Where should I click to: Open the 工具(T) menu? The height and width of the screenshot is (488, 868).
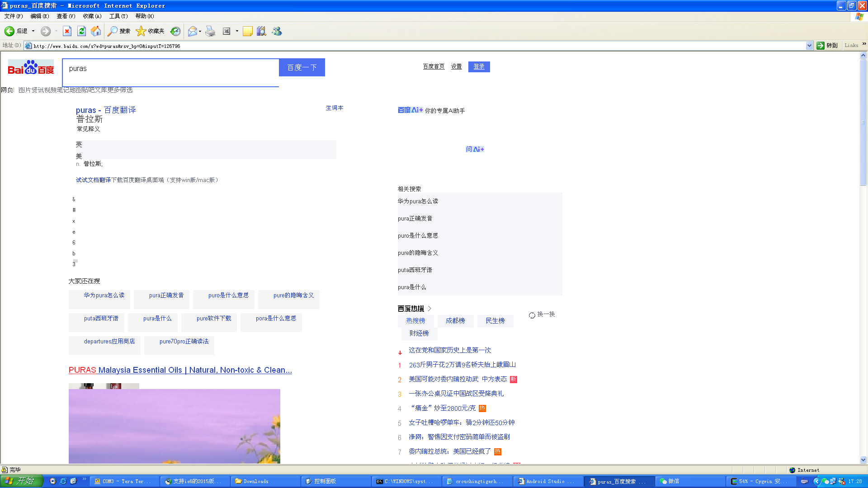(118, 16)
